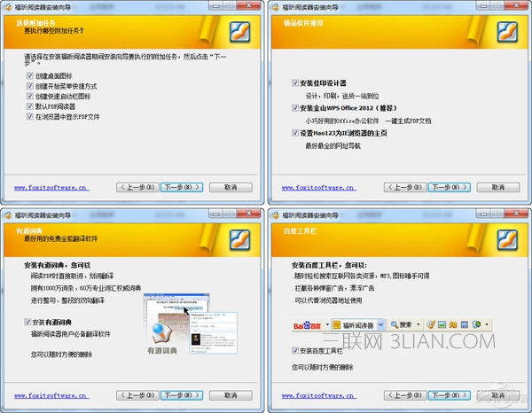This screenshot has width=532, height=413.
Task: Click 上一步 in the 精品软件推荐 window
Action: pyautogui.click(x=405, y=187)
